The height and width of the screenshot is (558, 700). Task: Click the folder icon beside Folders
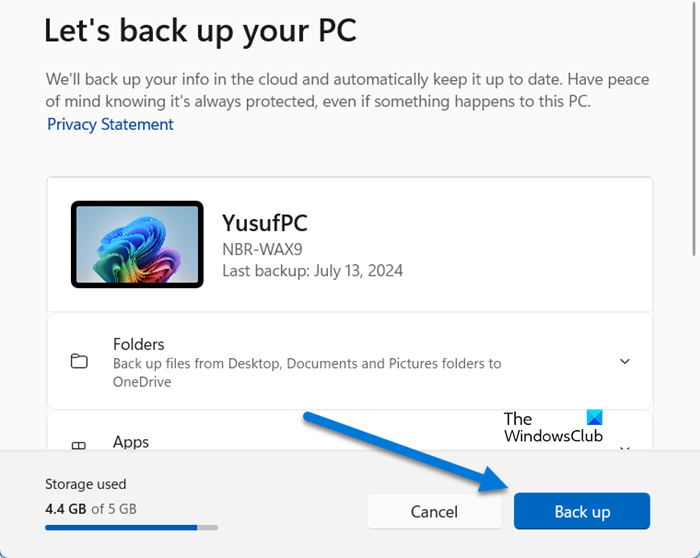79,362
